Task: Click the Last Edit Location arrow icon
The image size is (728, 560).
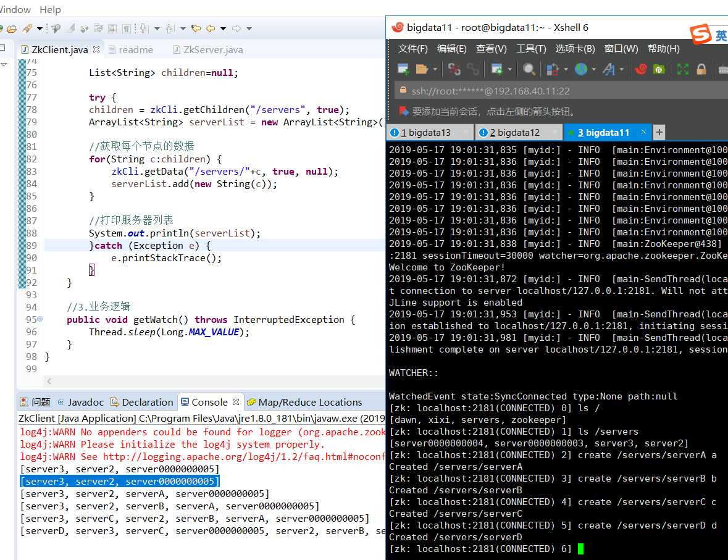Action: pyautogui.click(x=196, y=29)
